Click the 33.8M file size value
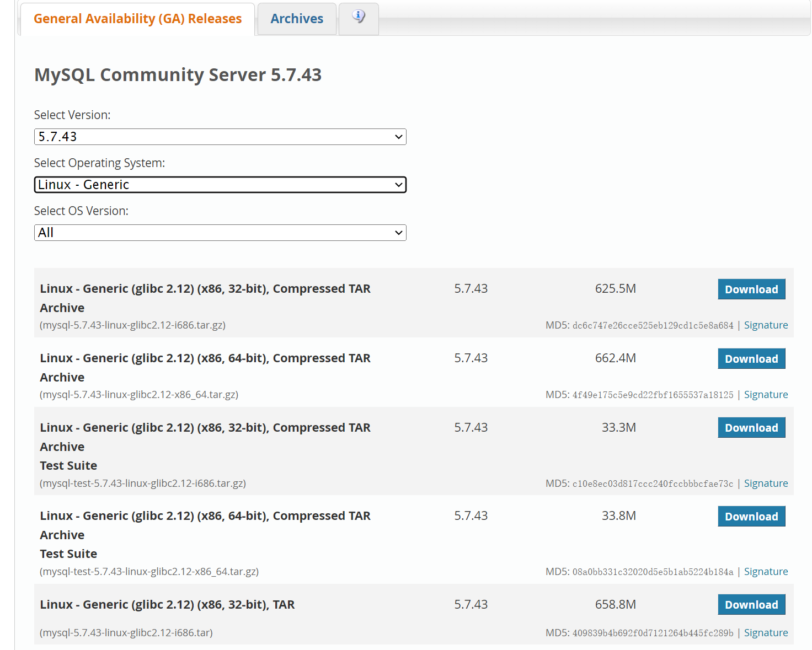 click(x=619, y=516)
